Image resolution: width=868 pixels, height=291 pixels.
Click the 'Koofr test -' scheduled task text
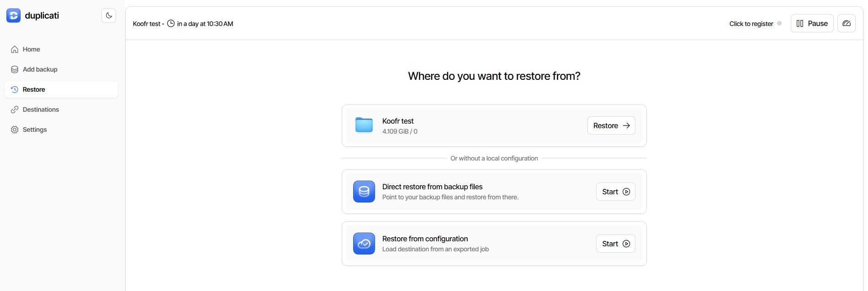click(x=148, y=24)
